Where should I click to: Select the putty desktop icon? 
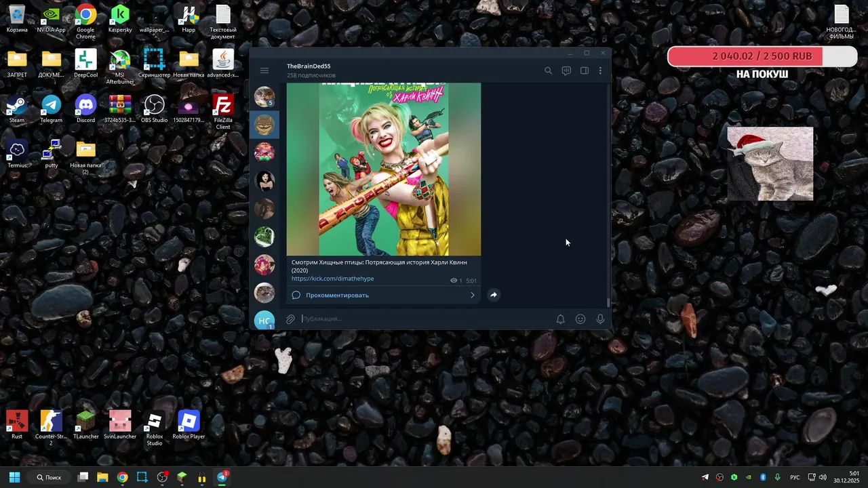pyautogui.click(x=52, y=154)
